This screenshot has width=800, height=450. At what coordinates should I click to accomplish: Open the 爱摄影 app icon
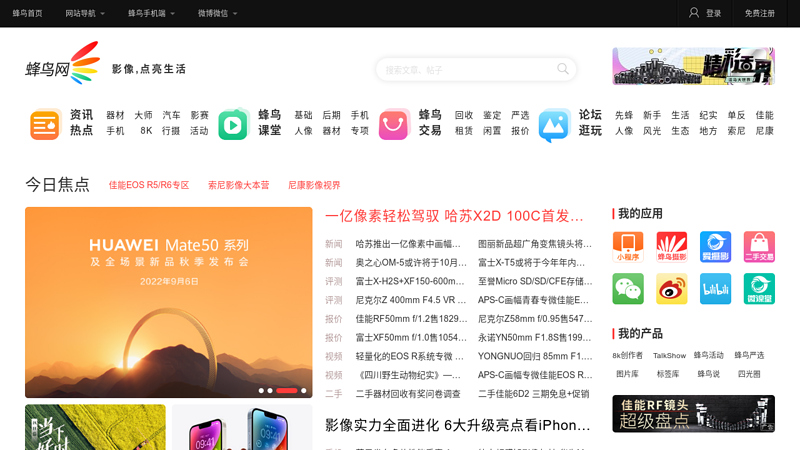[x=715, y=247]
